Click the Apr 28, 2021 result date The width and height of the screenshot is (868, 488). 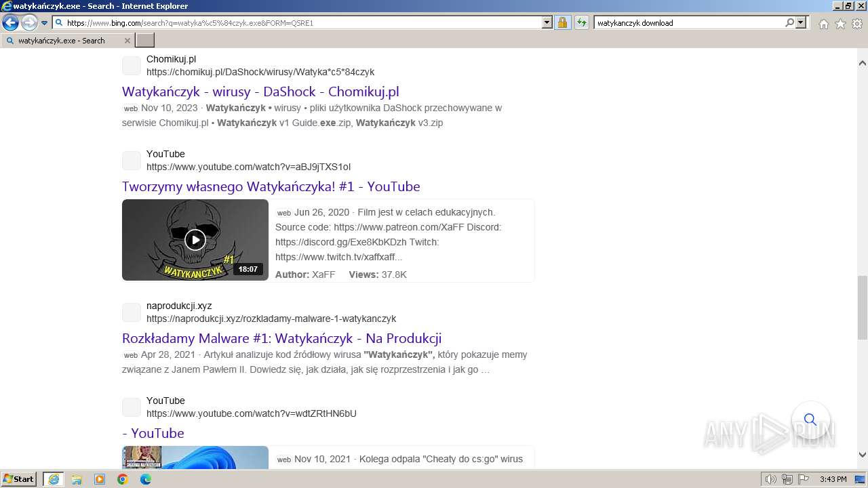pyautogui.click(x=167, y=354)
